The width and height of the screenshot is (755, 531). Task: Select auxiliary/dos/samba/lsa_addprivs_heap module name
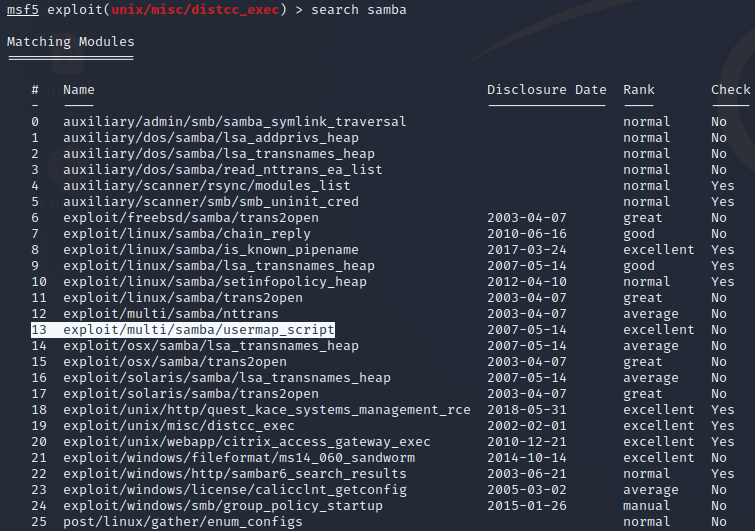tap(211, 138)
